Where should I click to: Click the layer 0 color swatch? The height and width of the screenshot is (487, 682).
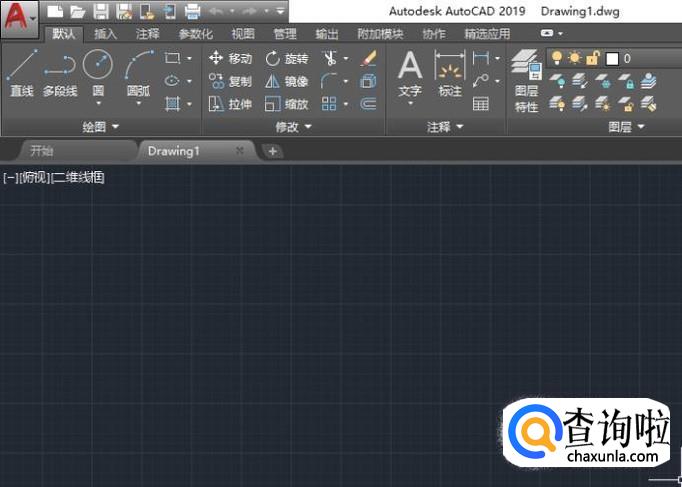click(x=612, y=58)
